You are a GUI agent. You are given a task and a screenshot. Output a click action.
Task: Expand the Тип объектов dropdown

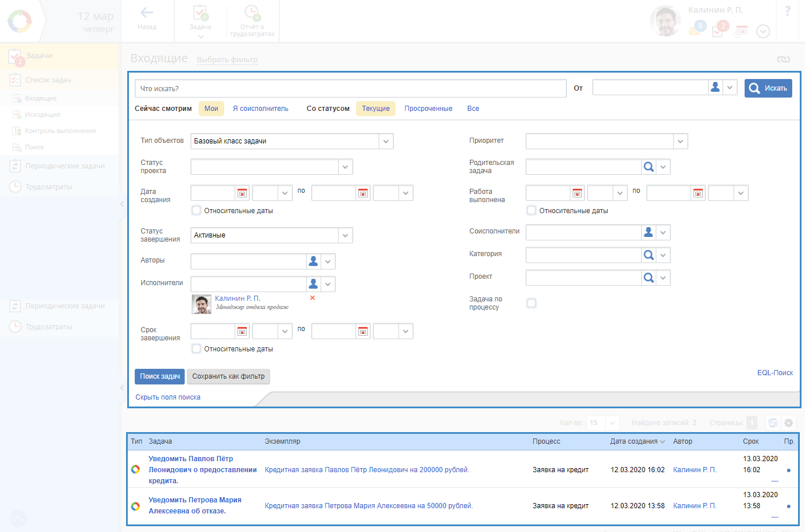click(x=386, y=141)
